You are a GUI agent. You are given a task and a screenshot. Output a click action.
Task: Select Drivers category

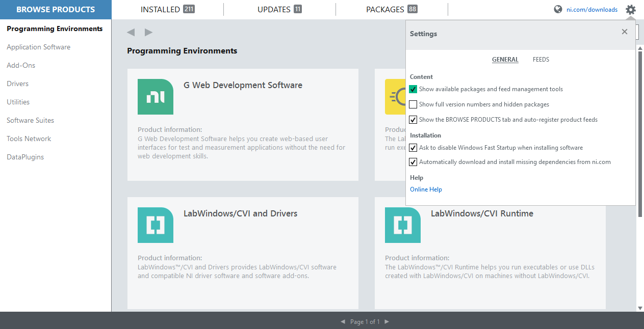(x=18, y=84)
